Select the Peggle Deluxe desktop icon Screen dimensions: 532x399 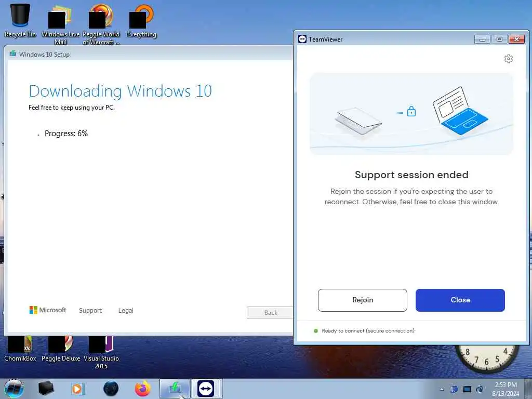click(61, 349)
